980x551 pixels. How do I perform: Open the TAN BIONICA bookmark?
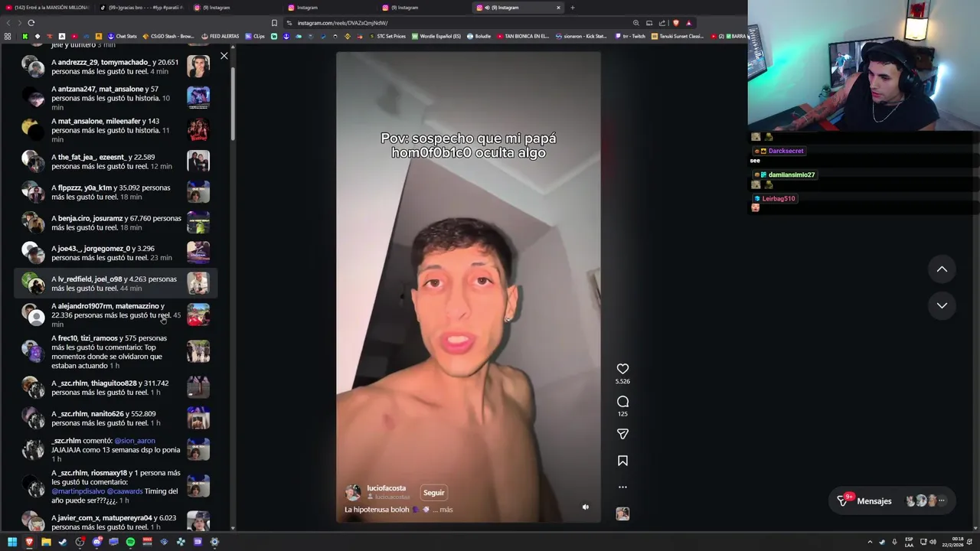coord(523,36)
